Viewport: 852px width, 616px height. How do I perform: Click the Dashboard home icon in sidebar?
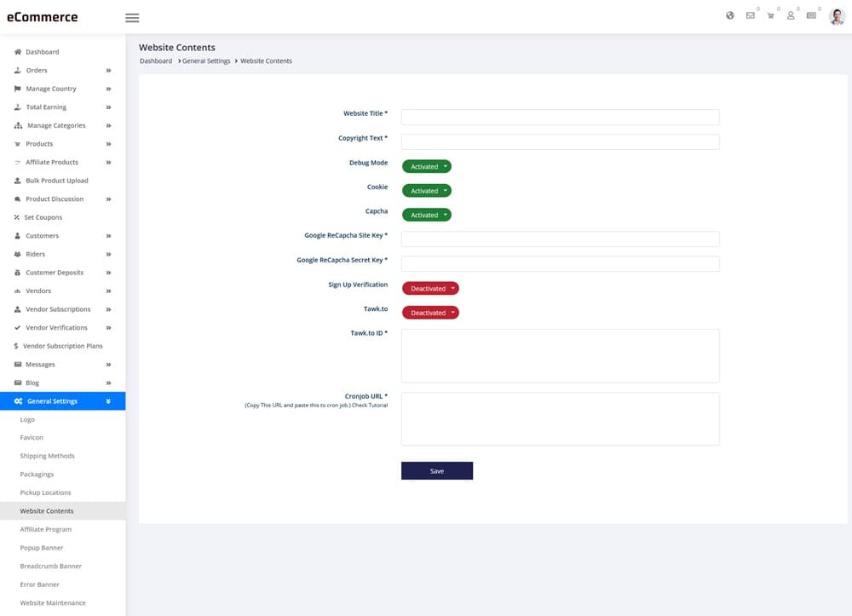[18, 52]
